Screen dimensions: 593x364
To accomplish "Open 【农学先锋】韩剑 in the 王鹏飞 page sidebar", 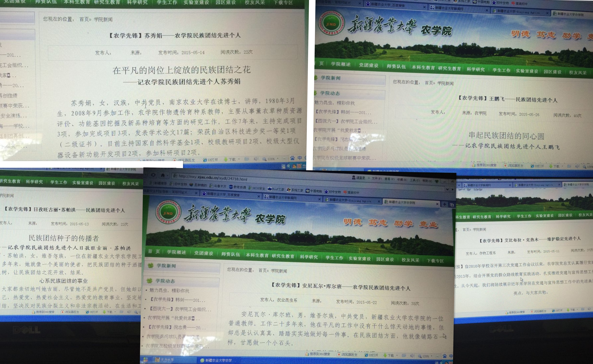I will (343, 112).
